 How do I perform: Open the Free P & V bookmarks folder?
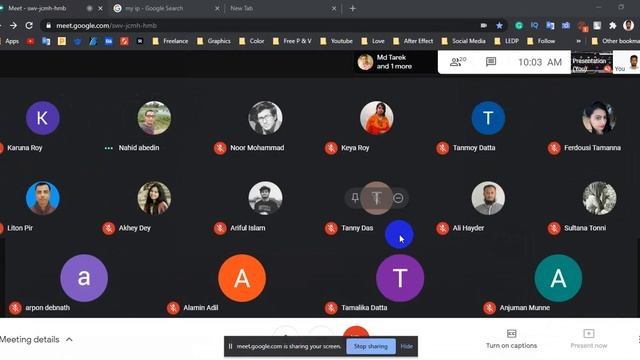tap(292, 41)
